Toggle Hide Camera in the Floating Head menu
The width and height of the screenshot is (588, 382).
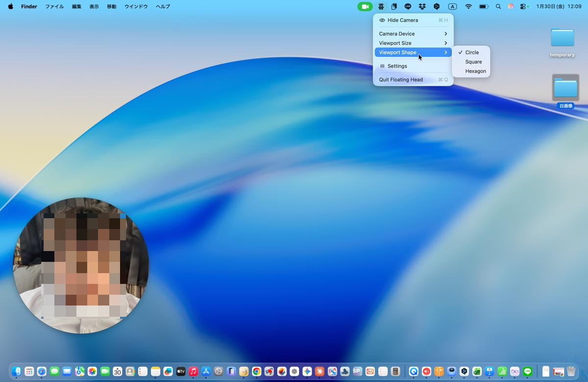pyautogui.click(x=402, y=20)
